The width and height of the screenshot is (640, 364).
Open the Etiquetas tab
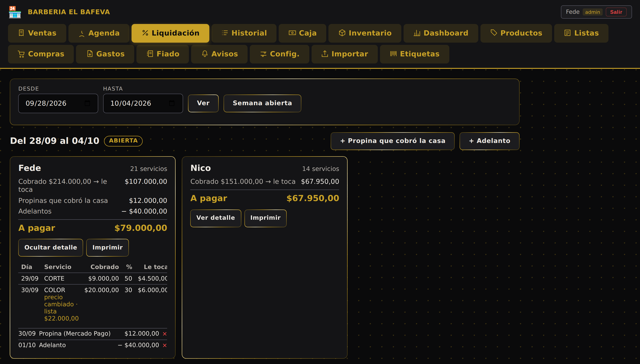[x=415, y=54]
